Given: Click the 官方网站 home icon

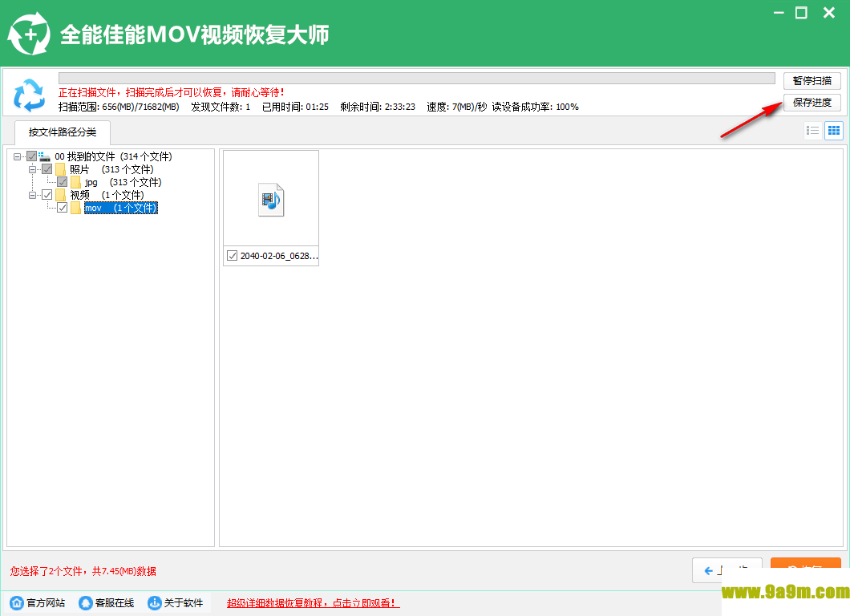Looking at the screenshot, I should pyautogui.click(x=18, y=603).
